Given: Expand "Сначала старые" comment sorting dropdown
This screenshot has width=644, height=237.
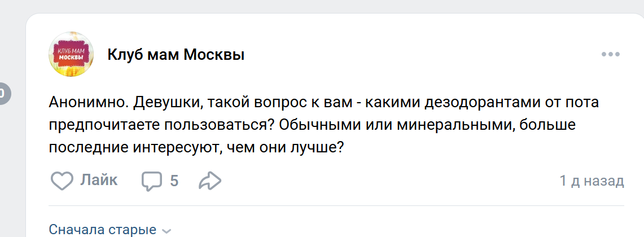Looking at the screenshot, I should (109, 230).
